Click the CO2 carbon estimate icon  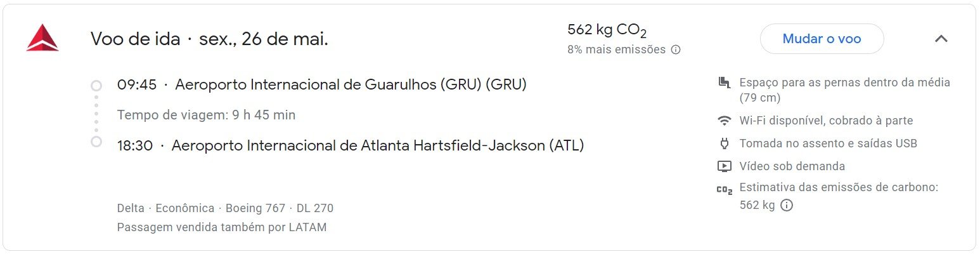(724, 189)
